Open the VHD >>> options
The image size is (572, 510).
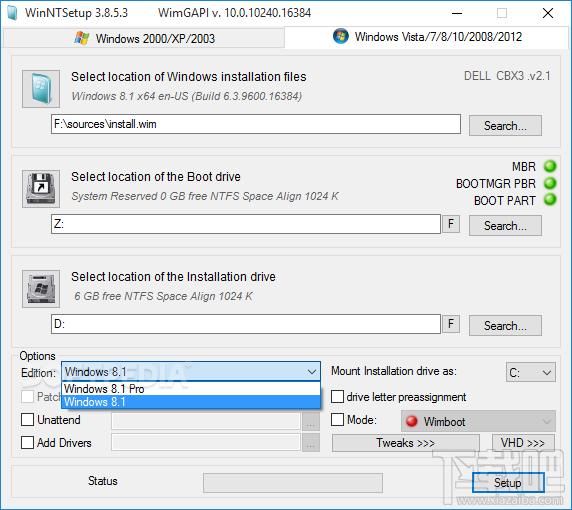523,443
